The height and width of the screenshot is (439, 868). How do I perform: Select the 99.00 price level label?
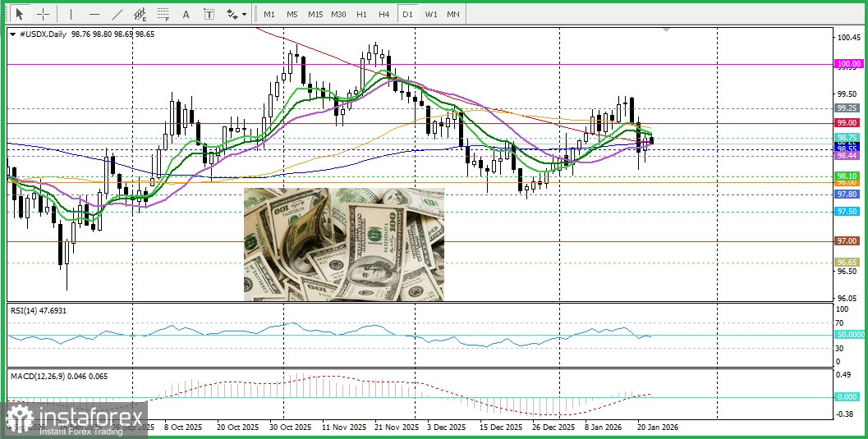(847, 123)
